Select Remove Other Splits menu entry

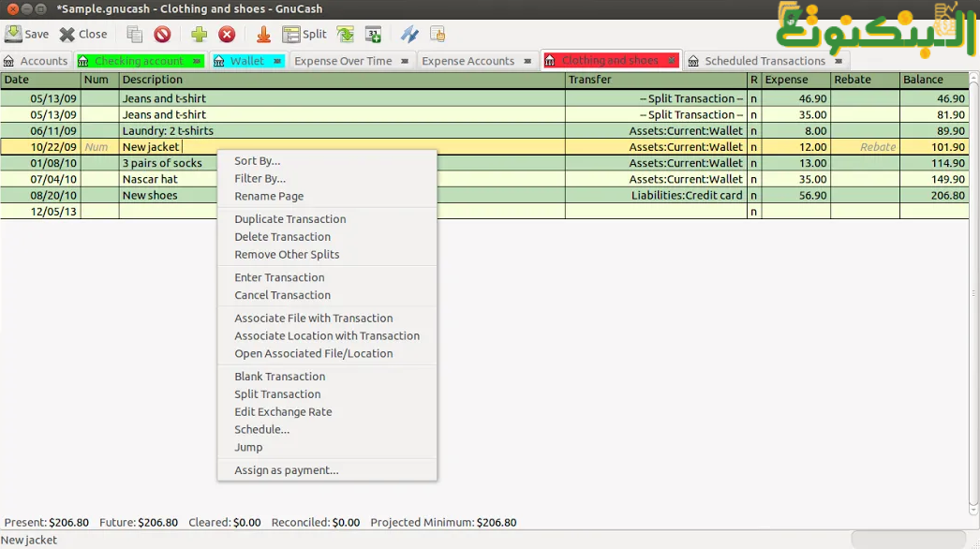(x=327, y=255)
